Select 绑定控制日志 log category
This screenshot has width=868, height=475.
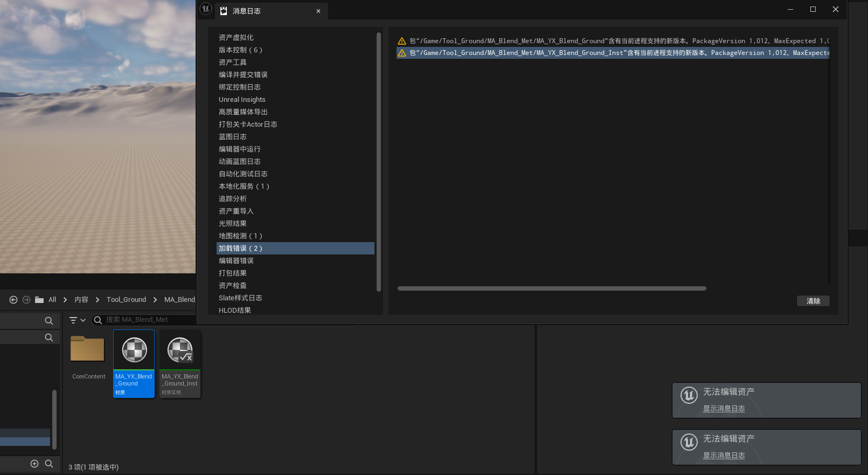(x=295, y=87)
